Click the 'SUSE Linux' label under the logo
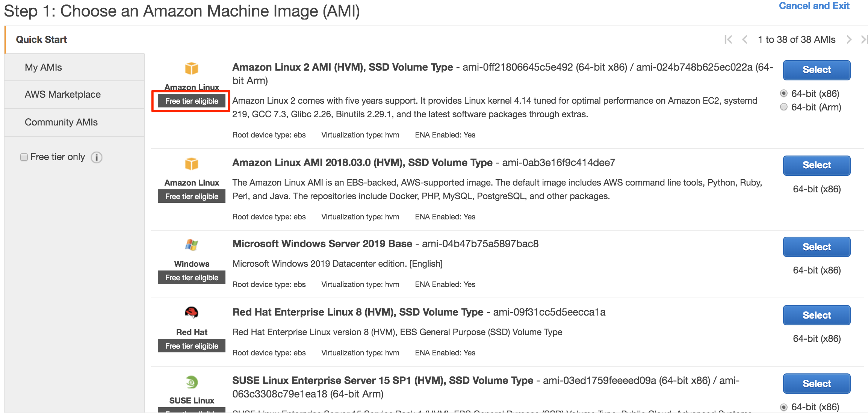Screen dimensions: 868x417 tap(192, 401)
